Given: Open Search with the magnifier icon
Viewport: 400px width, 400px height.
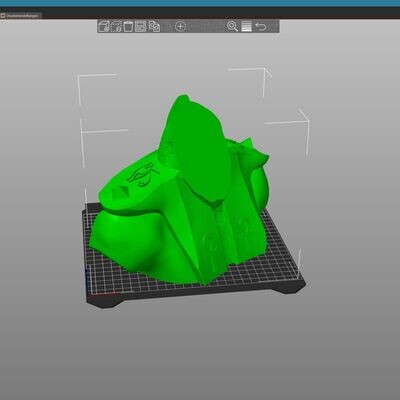Looking at the screenshot, I should [232, 26].
